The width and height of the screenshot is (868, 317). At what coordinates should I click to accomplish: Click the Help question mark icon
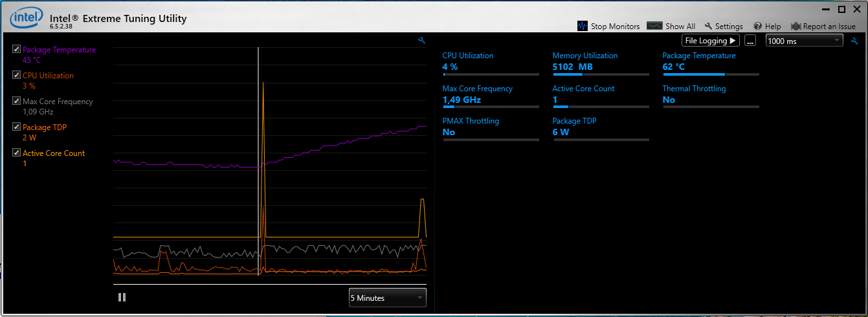click(x=757, y=26)
